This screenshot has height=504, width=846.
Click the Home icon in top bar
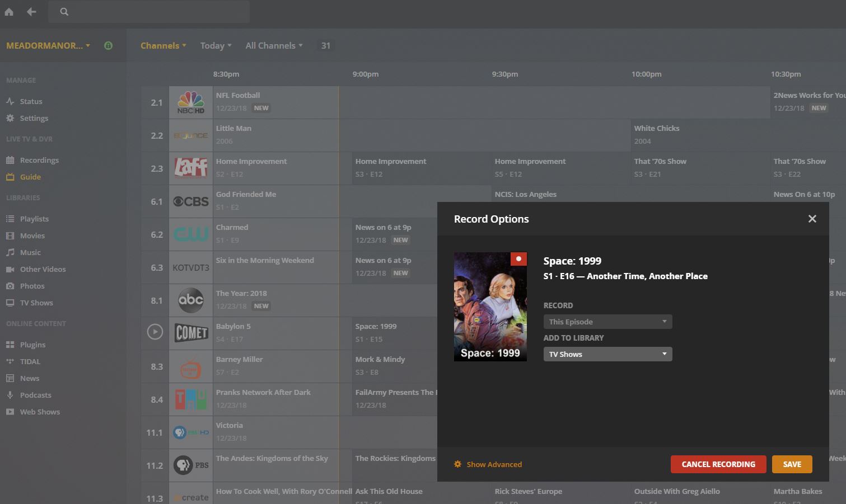(x=9, y=12)
